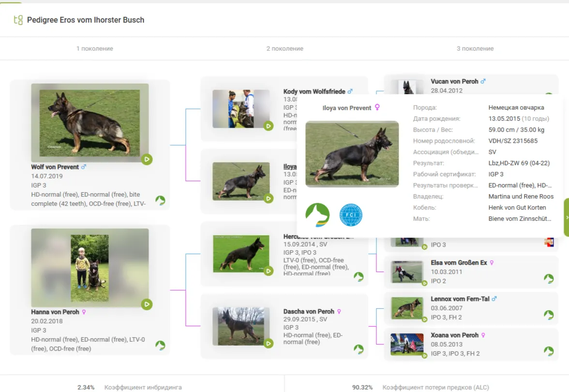This screenshot has height=392, width=569.
Task: Select Elsa vom Großen Ex name
Action: [459, 262]
